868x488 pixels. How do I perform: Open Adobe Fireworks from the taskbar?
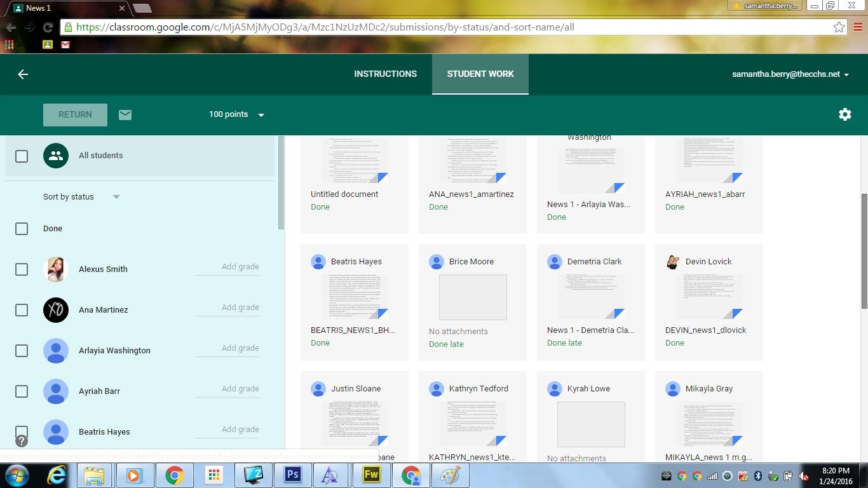coord(372,475)
